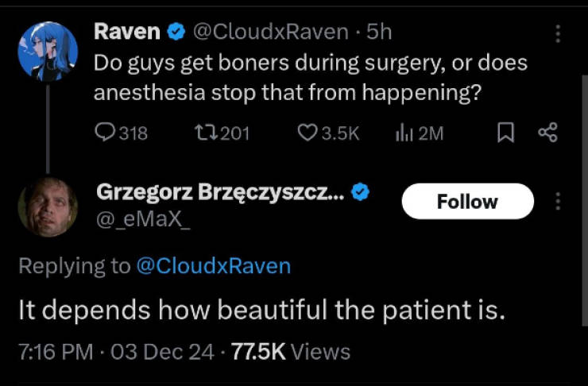This screenshot has width=588, height=386.
Task: Retweet Raven's post showing 201 reposts
Action: pos(205,133)
